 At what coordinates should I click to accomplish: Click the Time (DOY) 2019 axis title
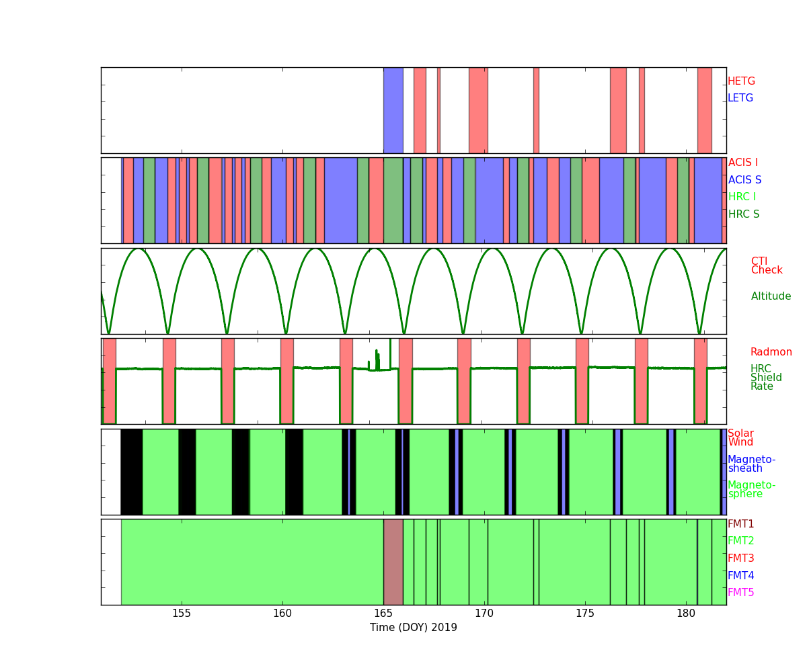413,628
